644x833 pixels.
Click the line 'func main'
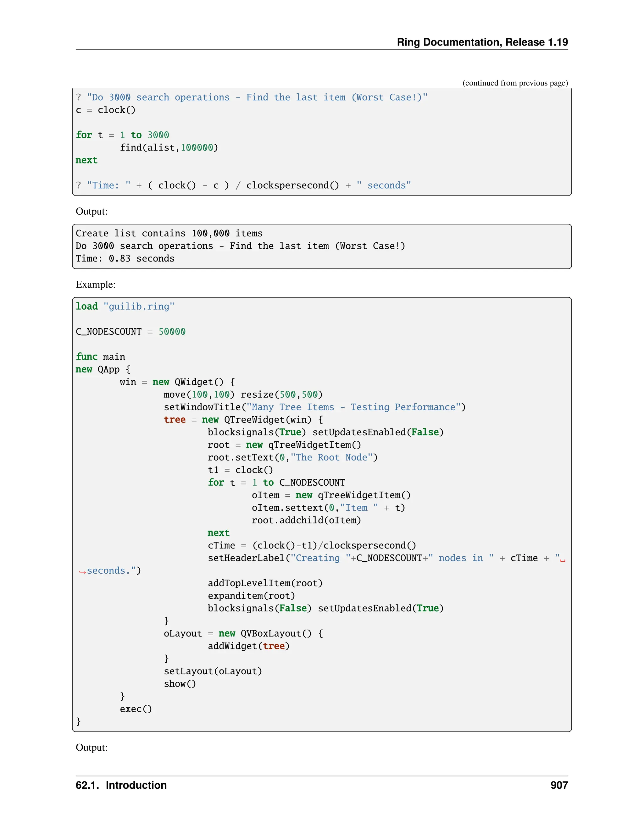100,357
